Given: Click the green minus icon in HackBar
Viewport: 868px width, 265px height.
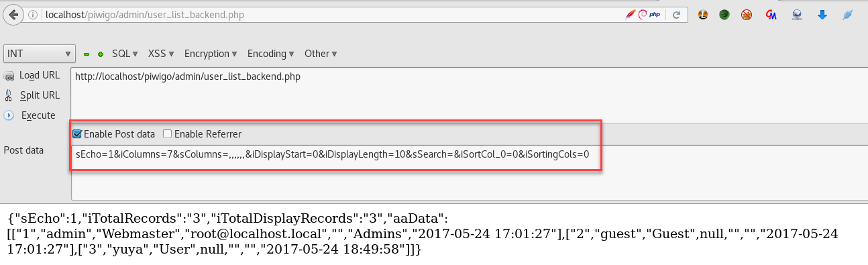Looking at the screenshot, I should pyautogui.click(x=87, y=54).
